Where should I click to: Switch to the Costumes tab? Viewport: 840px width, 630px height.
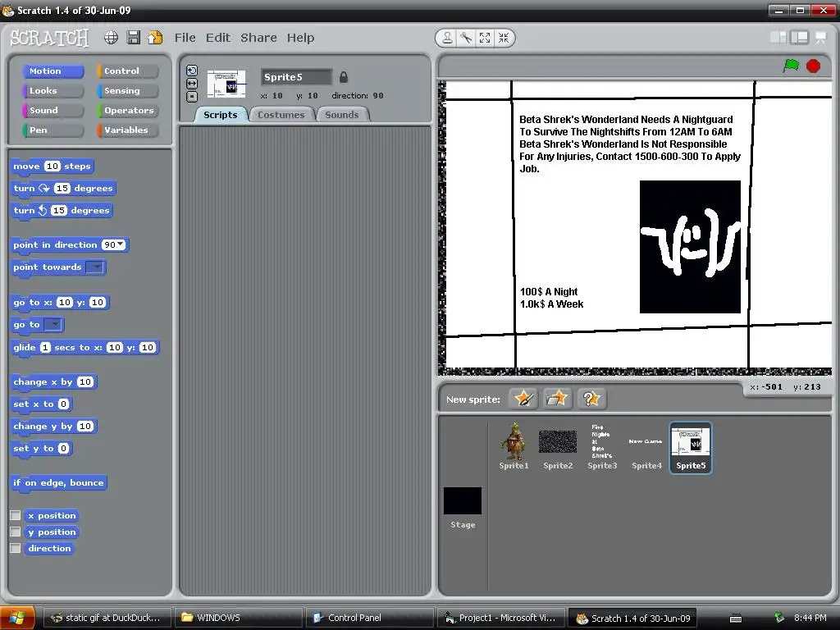281,115
